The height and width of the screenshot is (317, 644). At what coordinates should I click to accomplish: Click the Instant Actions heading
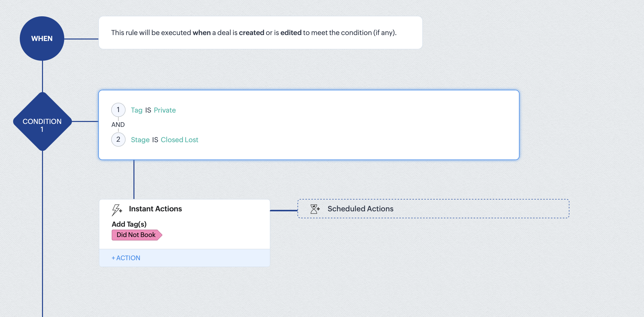point(155,209)
